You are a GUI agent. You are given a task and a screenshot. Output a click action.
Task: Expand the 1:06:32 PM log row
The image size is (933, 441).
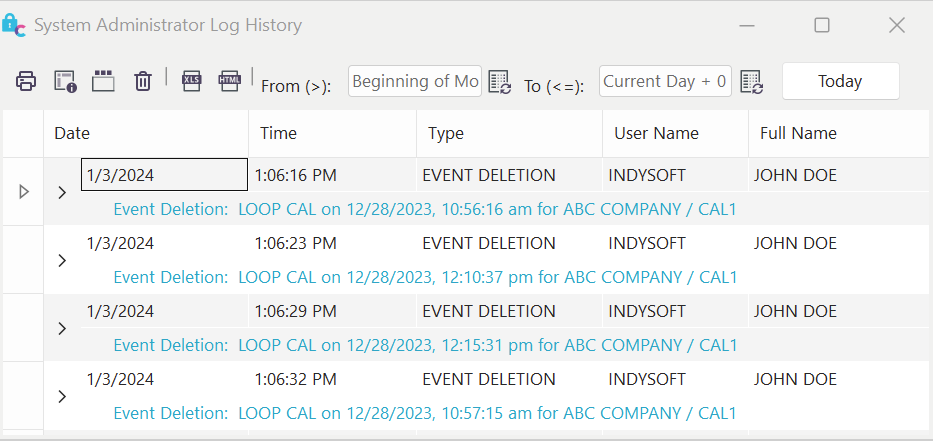pos(62,396)
